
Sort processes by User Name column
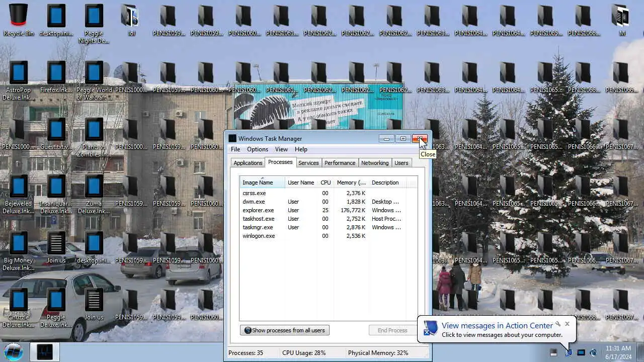(301, 183)
